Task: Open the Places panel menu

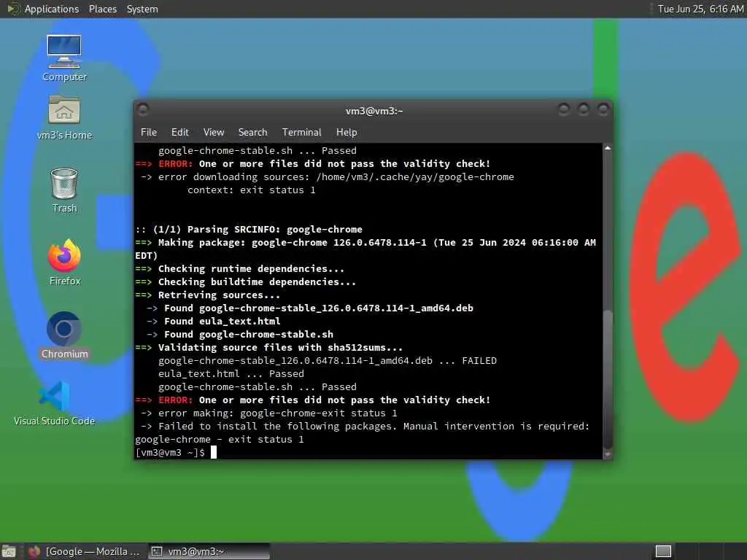Action: [x=103, y=9]
